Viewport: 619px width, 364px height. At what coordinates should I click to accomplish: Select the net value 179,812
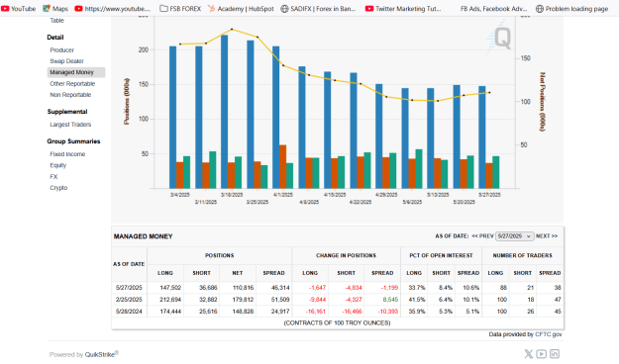(x=244, y=300)
